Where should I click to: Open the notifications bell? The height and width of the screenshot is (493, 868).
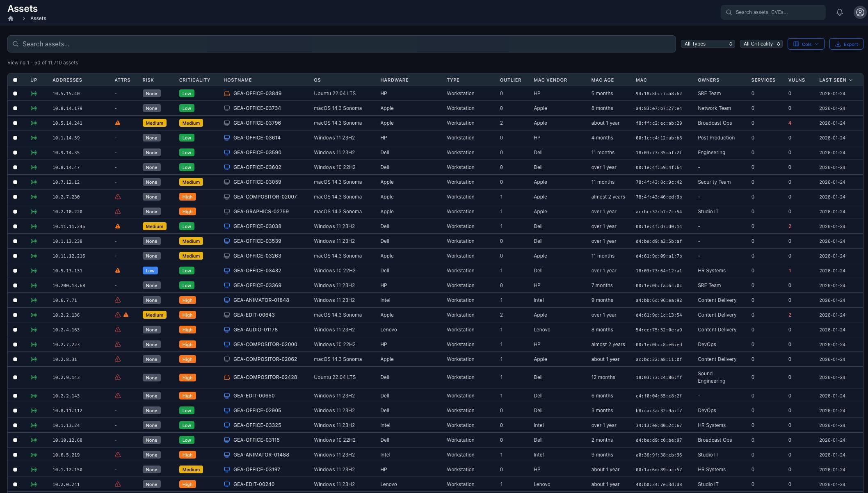coord(839,12)
